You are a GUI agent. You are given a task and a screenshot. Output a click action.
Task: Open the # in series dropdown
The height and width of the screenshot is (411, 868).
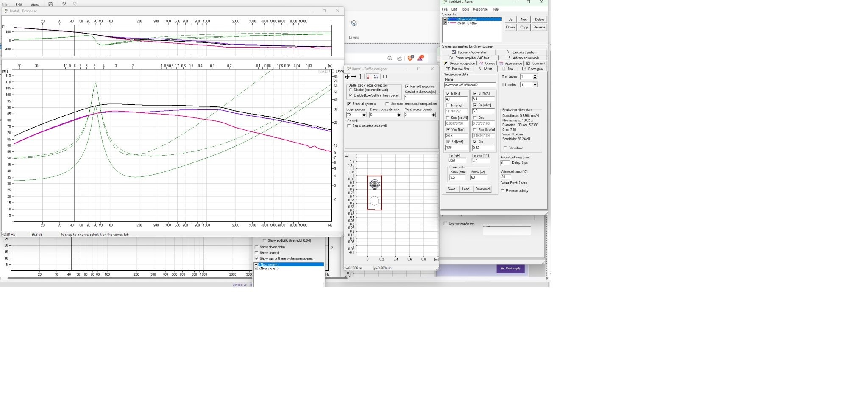pyautogui.click(x=535, y=85)
